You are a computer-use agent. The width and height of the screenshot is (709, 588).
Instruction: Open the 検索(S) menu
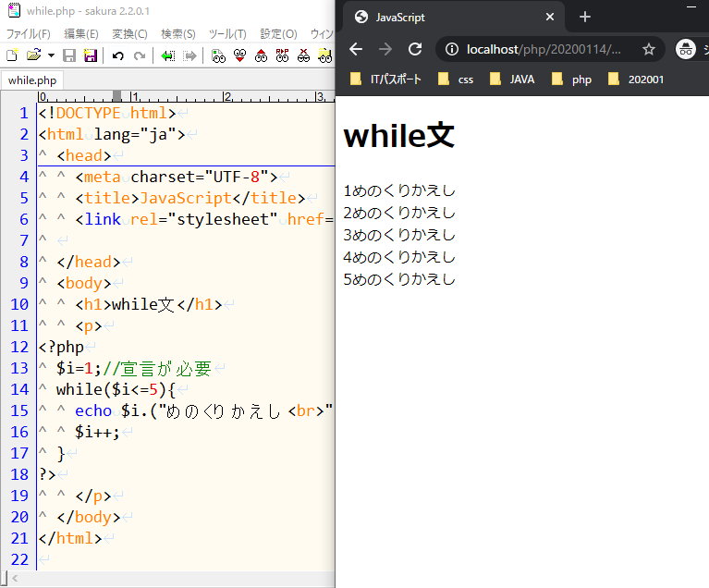pos(178,34)
